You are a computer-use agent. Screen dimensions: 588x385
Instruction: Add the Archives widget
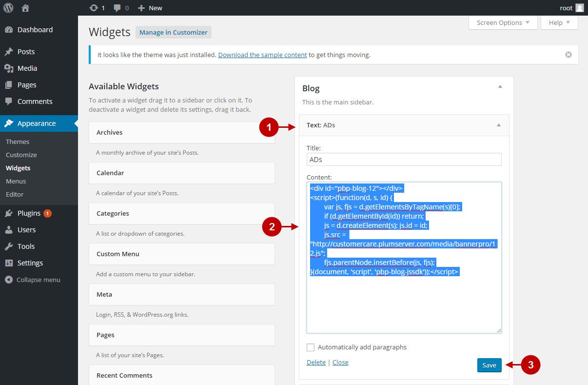pyautogui.click(x=182, y=132)
